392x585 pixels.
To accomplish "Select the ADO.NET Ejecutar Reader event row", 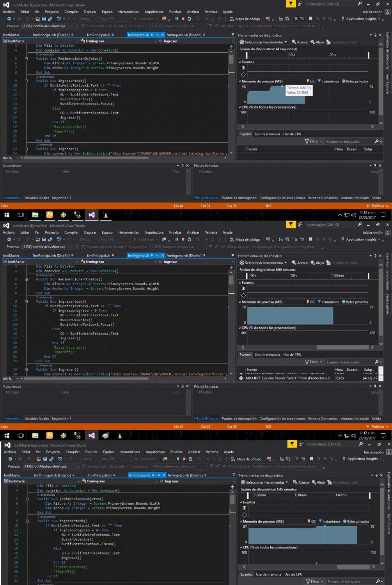I will [x=308, y=378].
